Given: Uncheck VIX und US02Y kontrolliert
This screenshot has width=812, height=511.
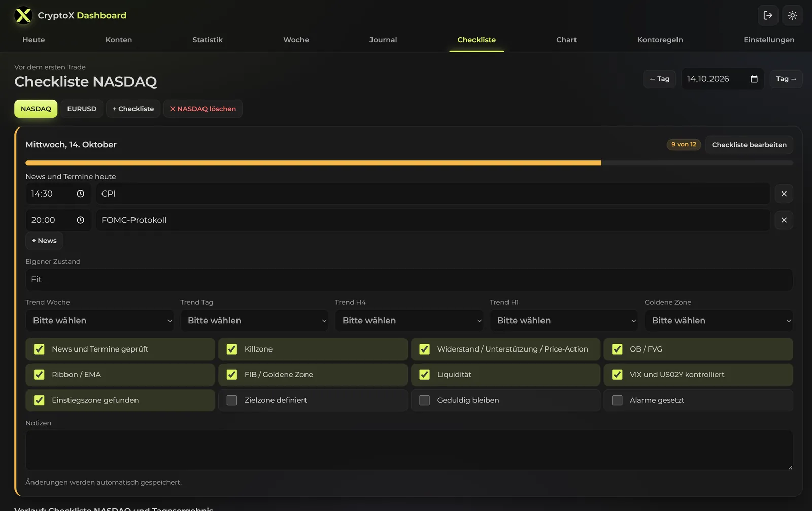Looking at the screenshot, I should [x=617, y=374].
